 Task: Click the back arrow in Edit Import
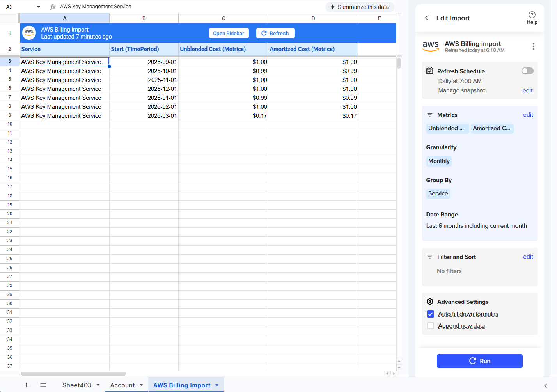pyautogui.click(x=427, y=18)
